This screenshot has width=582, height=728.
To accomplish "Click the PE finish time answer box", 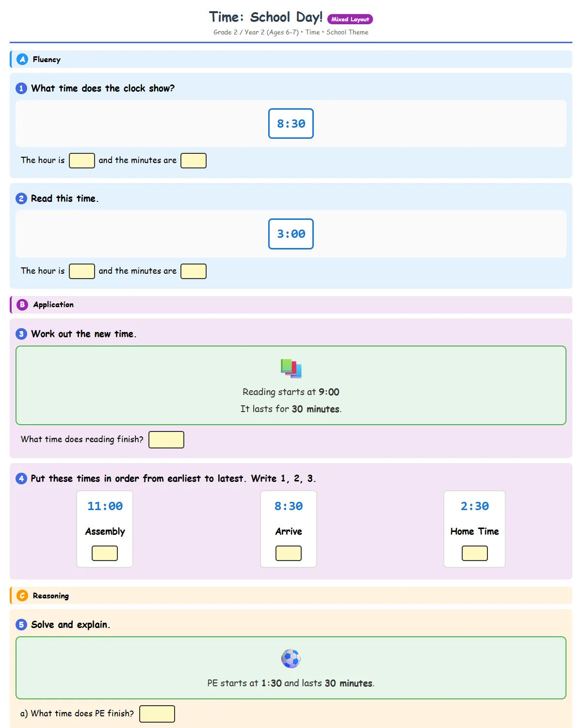I will [x=157, y=714].
